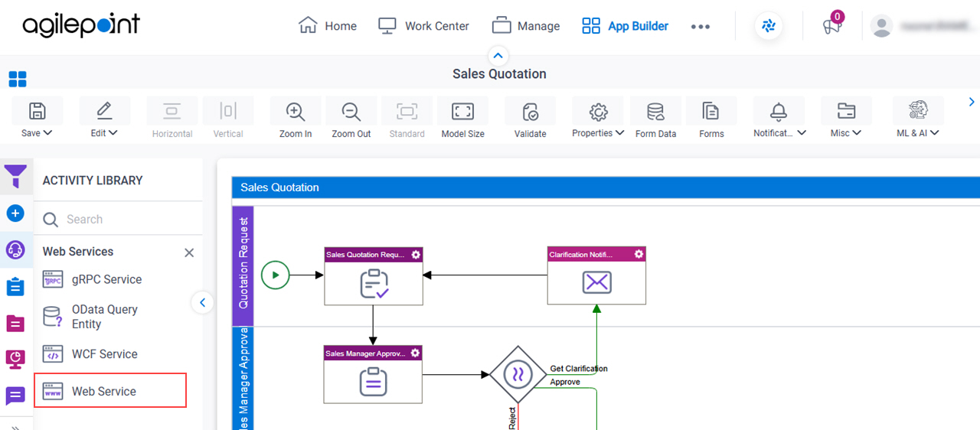
Task: Open the ML & AI icon
Action: click(918, 111)
